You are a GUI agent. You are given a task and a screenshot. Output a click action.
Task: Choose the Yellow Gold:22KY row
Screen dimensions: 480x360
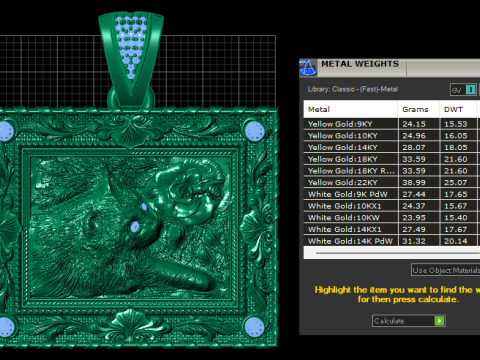(x=392, y=182)
